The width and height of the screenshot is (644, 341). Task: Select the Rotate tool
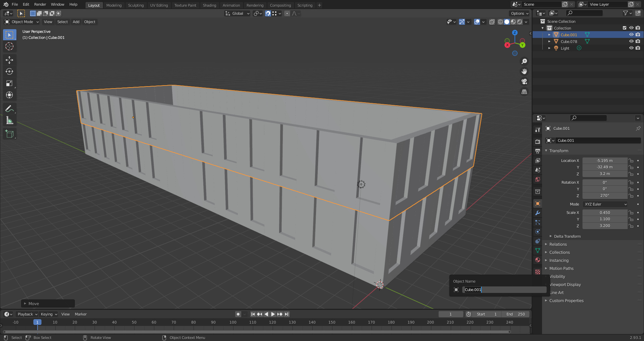pos(9,72)
